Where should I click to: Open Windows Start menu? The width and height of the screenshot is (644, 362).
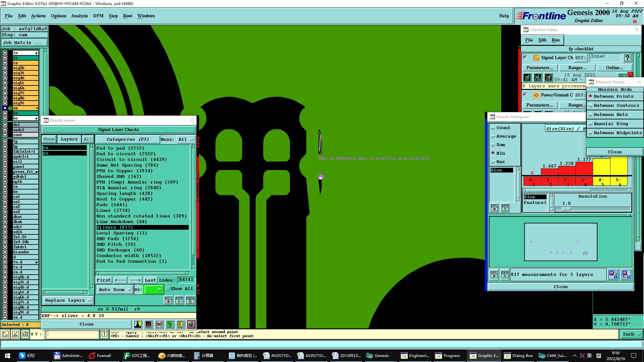8,355
